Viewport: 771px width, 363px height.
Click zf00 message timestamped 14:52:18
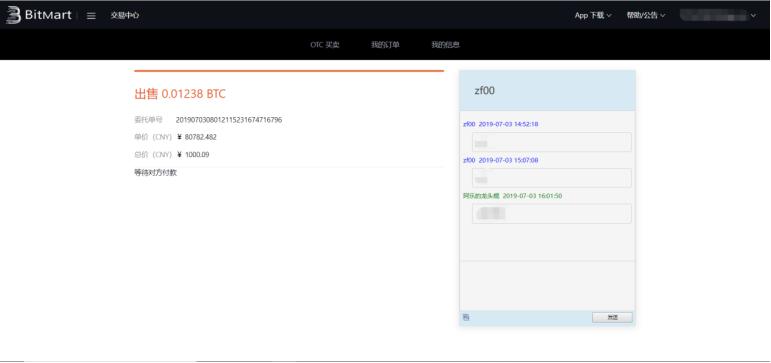coord(501,124)
